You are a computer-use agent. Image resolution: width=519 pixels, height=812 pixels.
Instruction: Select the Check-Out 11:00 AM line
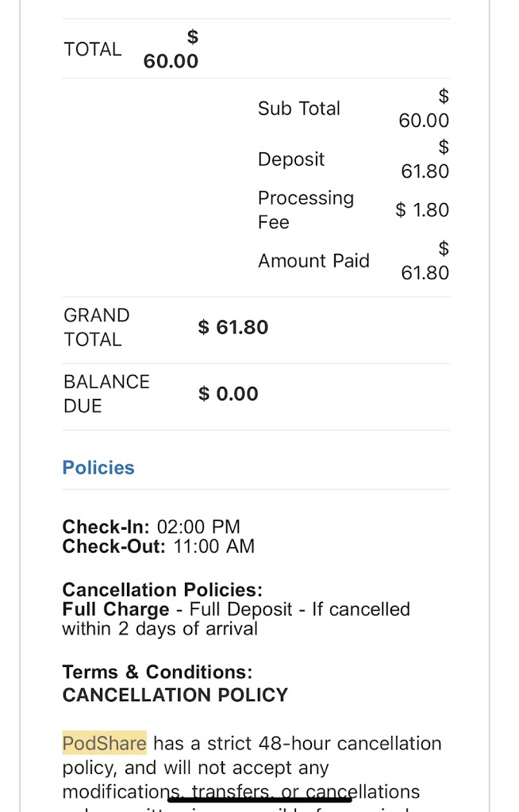[159, 546]
